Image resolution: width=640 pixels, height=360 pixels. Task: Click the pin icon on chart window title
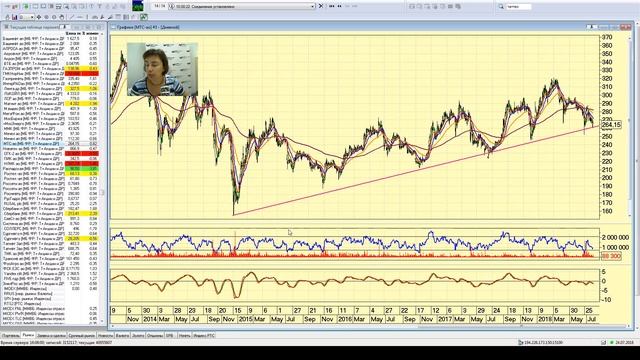click(591, 27)
